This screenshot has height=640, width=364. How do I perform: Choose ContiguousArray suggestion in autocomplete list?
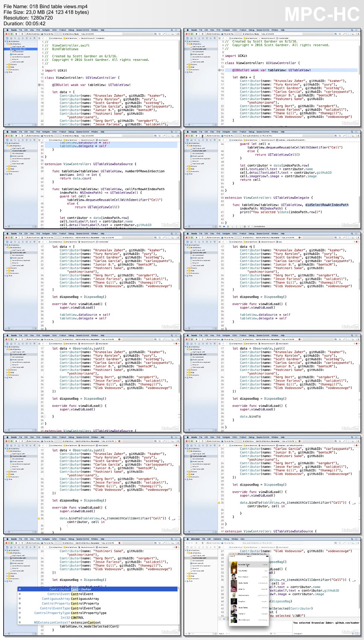click(x=98, y=599)
